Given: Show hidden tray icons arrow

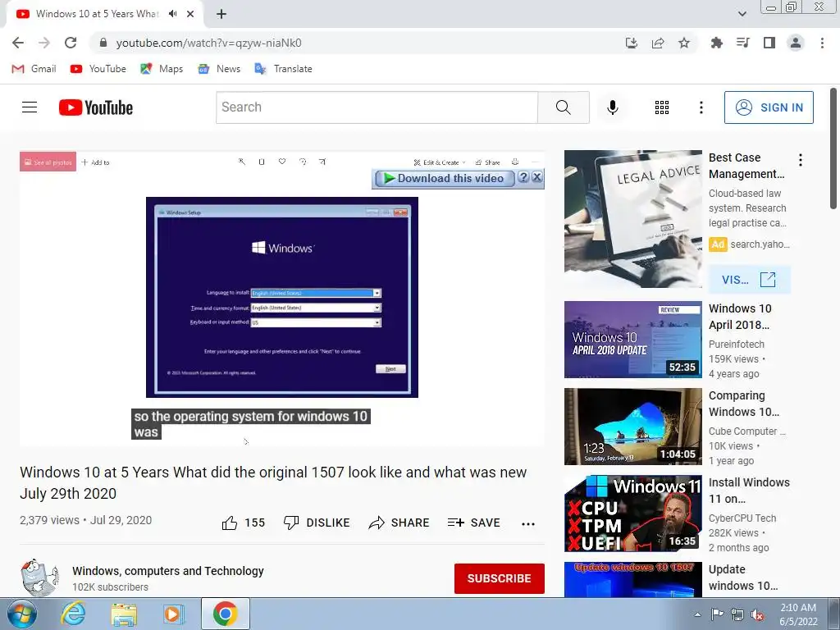Looking at the screenshot, I should pyautogui.click(x=697, y=614).
